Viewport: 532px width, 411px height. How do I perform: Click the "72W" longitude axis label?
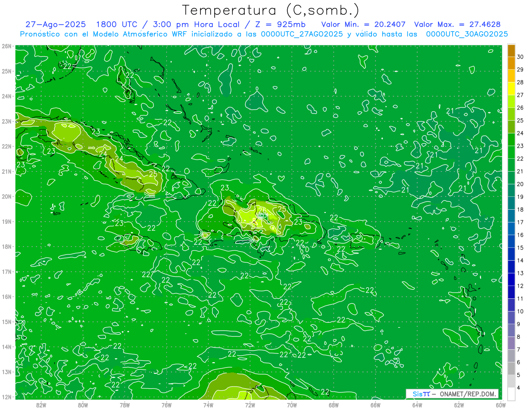(250, 405)
